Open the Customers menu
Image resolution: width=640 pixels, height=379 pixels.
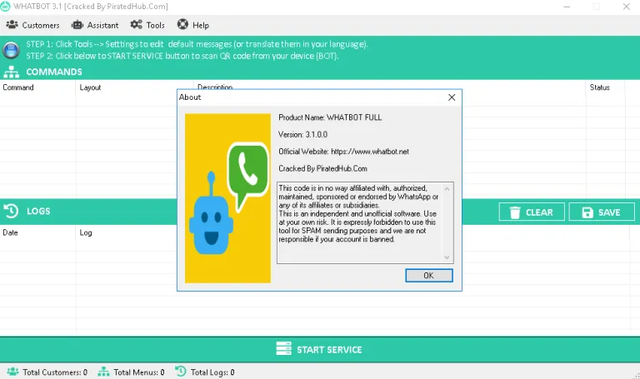[x=33, y=25]
